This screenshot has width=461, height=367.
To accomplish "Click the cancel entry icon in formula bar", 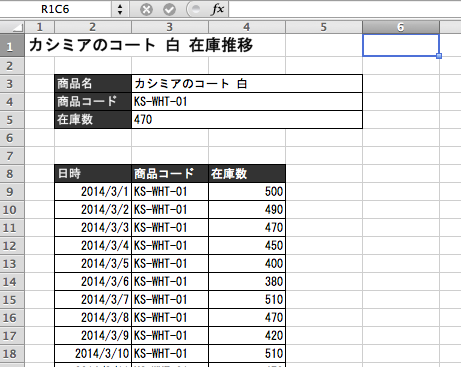I will 146,9.
